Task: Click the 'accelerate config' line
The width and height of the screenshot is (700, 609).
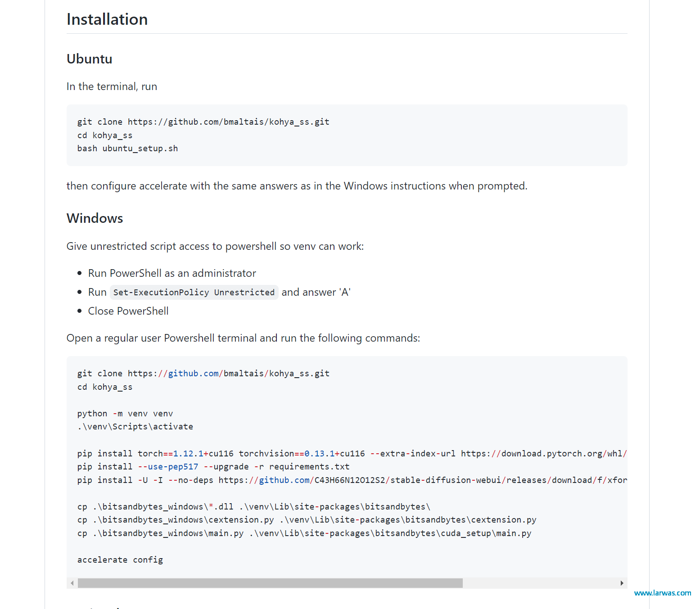Action: [120, 560]
